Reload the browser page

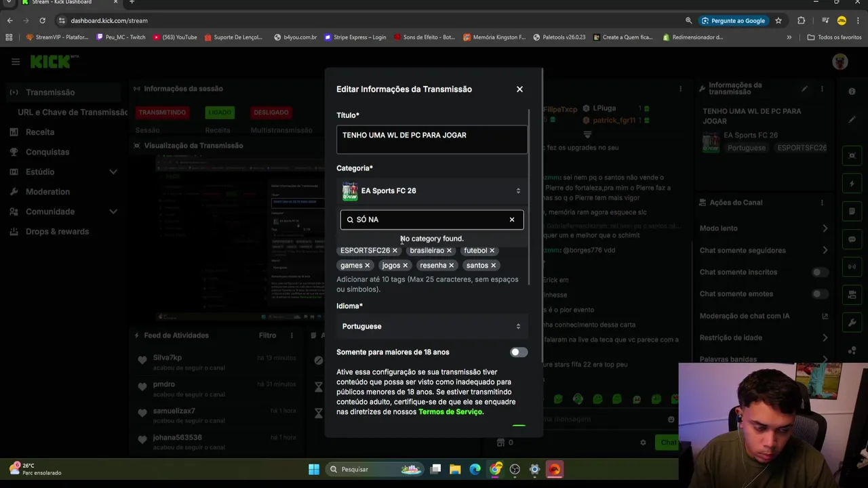coord(42,20)
